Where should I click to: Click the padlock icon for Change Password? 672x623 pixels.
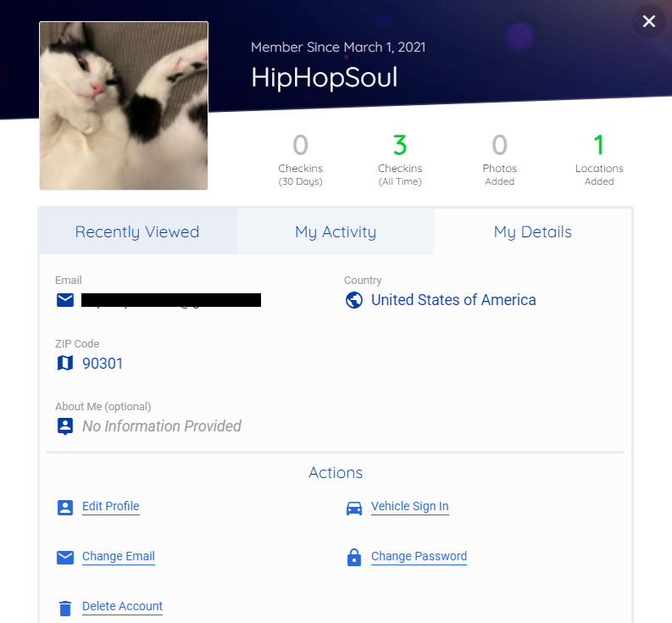[354, 558]
